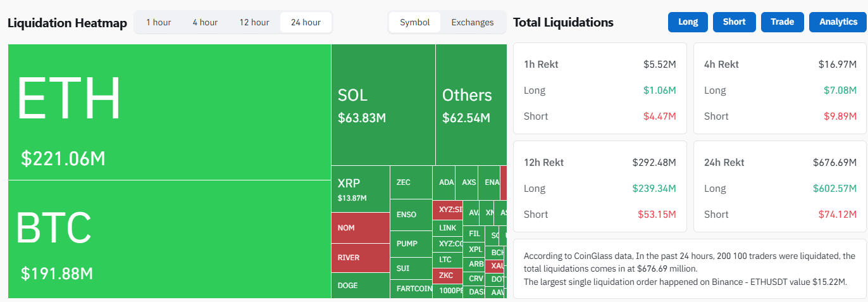Viewport: 868px width, 302px height.
Task: Click the red RIVER tile
Action: click(x=360, y=258)
